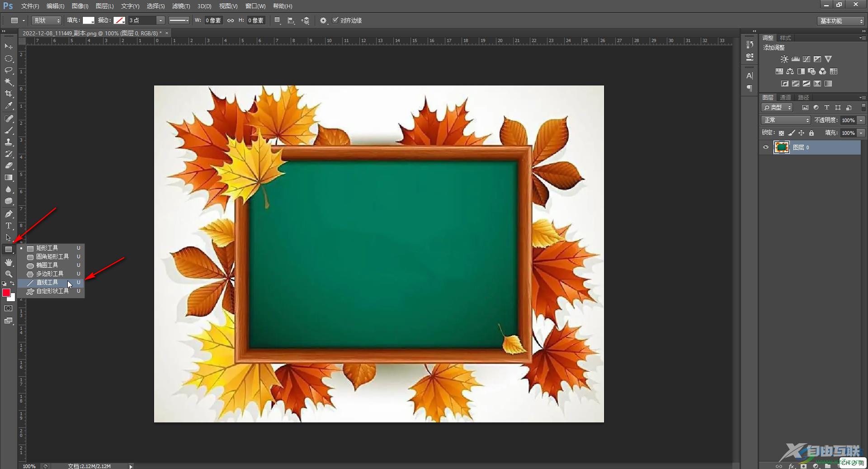The image size is (868, 469).
Task: Select the Hand tool
Action: pyautogui.click(x=9, y=262)
